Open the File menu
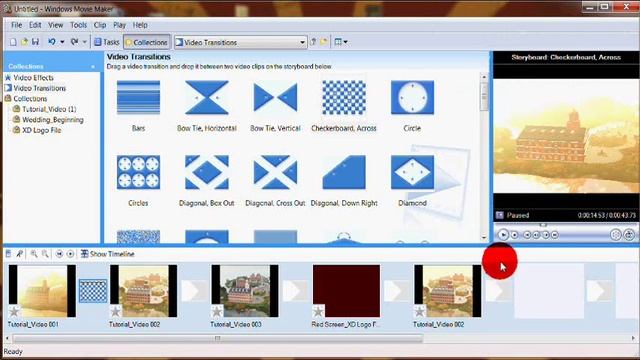The width and height of the screenshot is (640, 360). [16, 25]
